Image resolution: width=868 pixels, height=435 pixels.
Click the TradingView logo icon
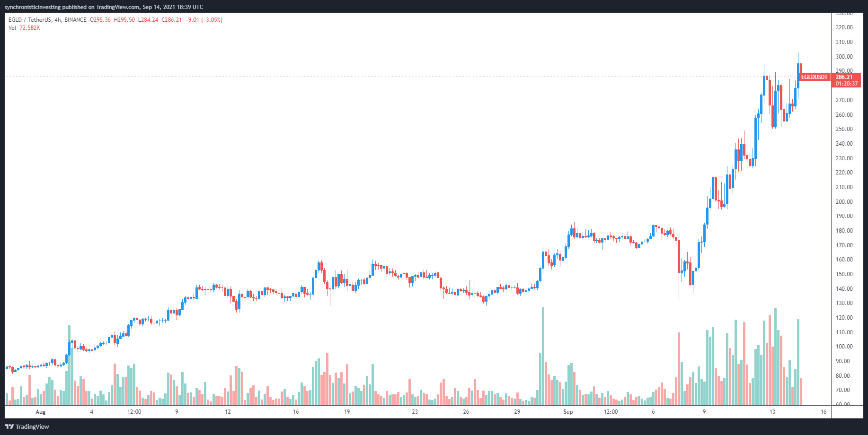9,426
